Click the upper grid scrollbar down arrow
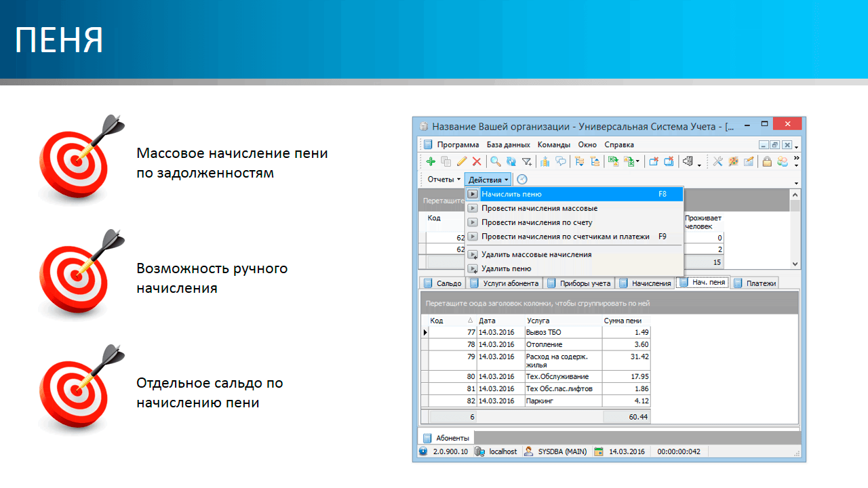The height and width of the screenshot is (488, 868). [x=795, y=264]
